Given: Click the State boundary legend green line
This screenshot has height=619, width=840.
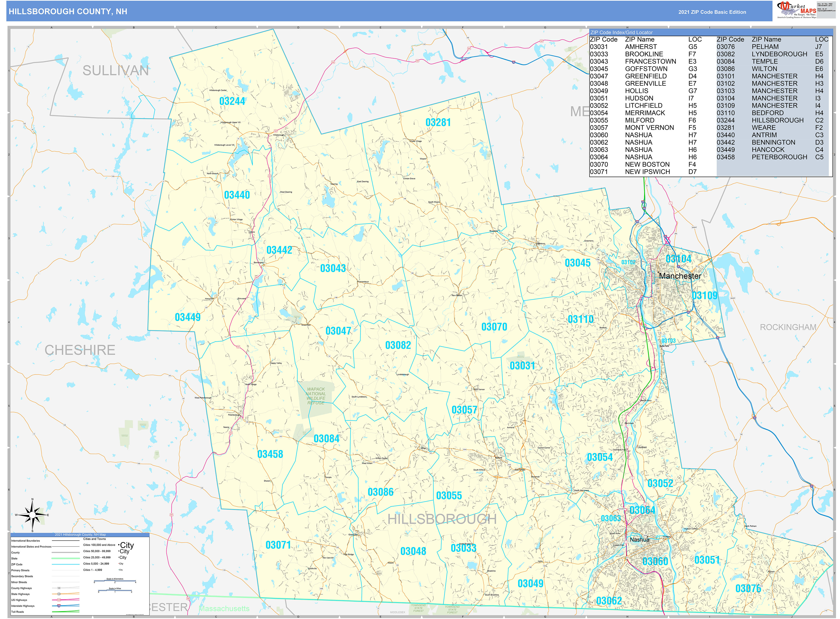Looking at the screenshot, I should (65, 558).
